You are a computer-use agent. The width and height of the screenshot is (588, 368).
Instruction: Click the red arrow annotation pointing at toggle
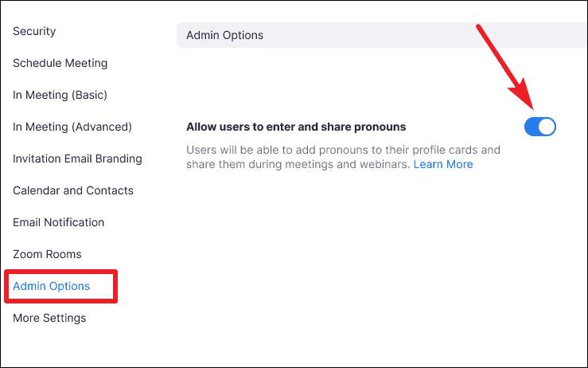pos(505,67)
